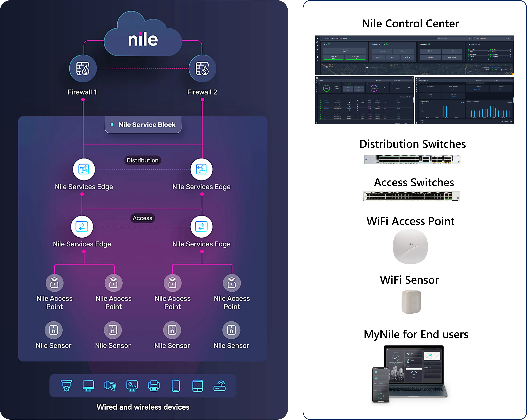Screen dimensions: 527x420
Task: Click the Firewall 1 icon
Action: (x=83, y=68)
